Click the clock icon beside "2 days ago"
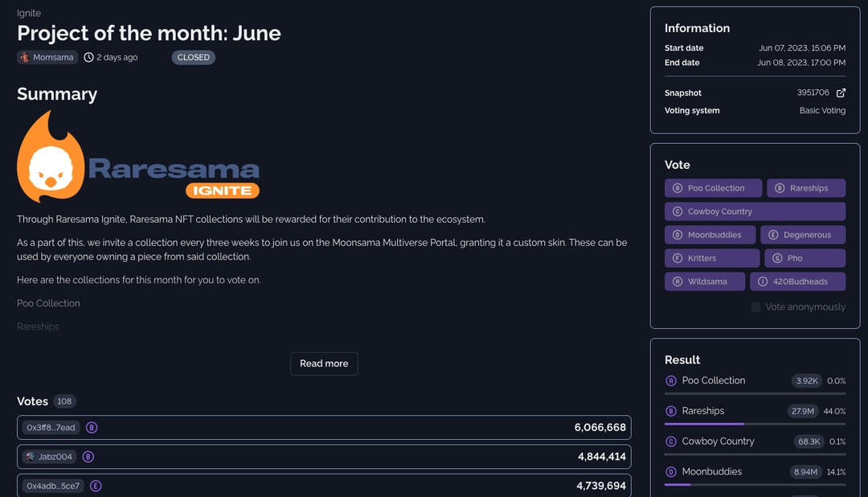This screenshot has height=497, width=868. coord(88,57)
